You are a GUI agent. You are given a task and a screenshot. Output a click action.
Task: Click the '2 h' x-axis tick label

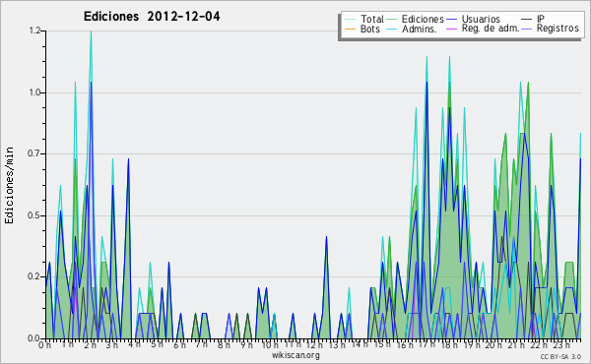[x=90, y=345]
